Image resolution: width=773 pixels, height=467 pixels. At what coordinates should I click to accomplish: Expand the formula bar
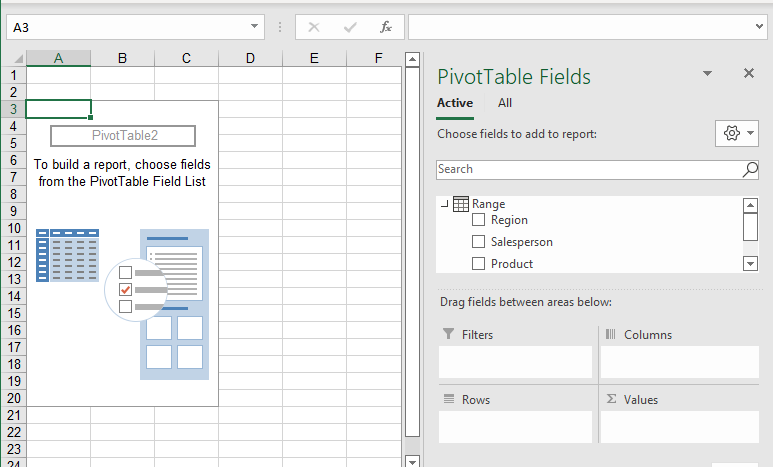(759, 27)
